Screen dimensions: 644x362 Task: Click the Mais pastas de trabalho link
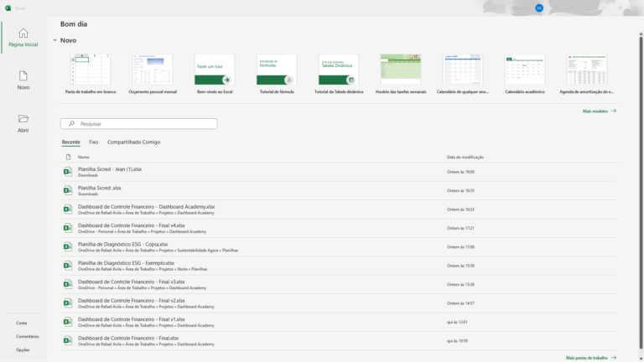click(x=591, y=358)
